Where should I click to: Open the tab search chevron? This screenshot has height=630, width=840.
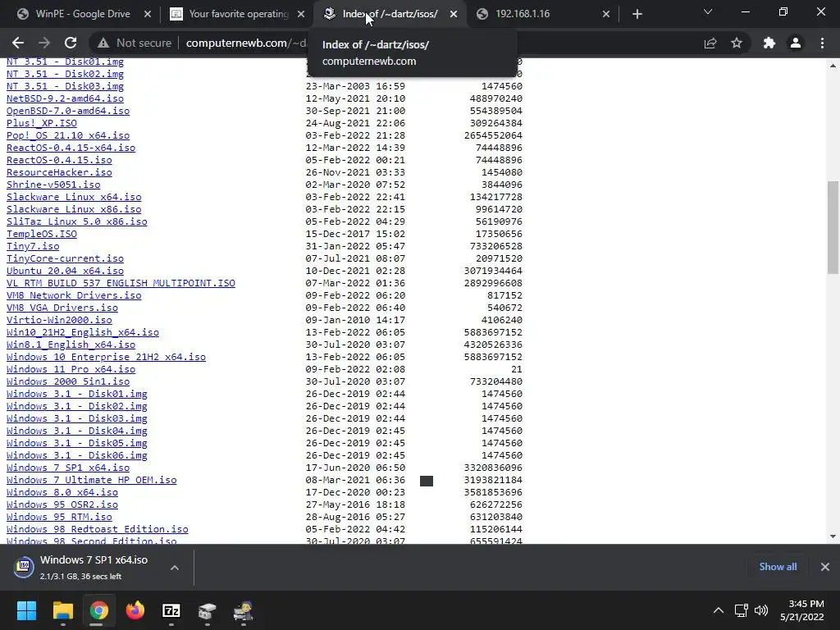708,11
